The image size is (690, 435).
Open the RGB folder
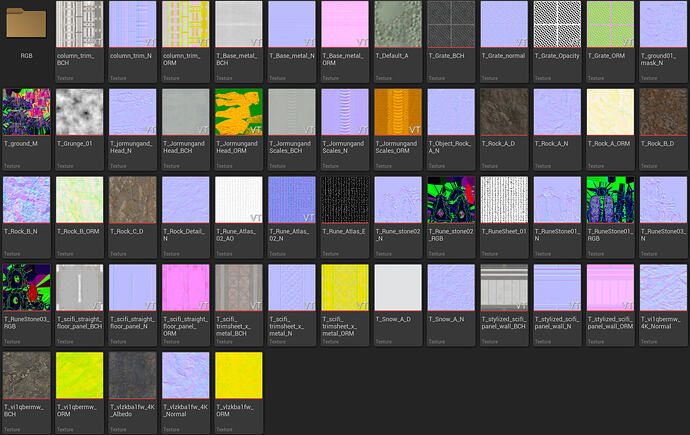(x=26, y=26)
